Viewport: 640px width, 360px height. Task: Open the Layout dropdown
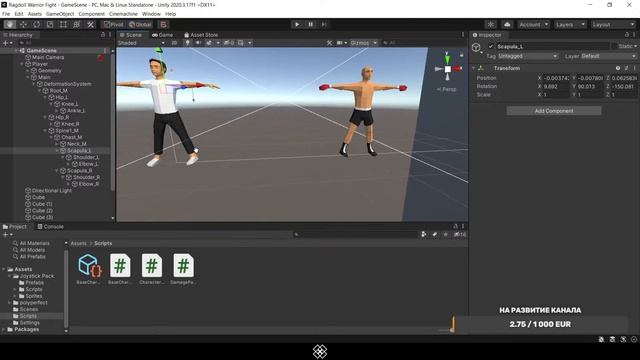click(x=613, y=24)
